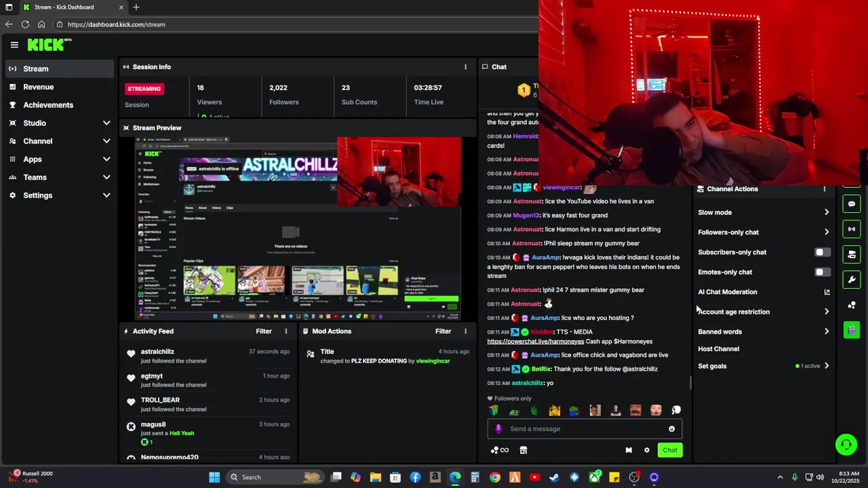The height and width of the screenshot is (488, 868).
Task: Click the Send a message input field
Action: click(585, 428)
